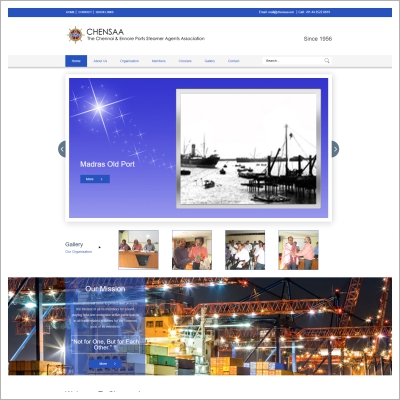Open the Members menu item
The width and height of the screenshot is (400, 400).
(159, 61)
